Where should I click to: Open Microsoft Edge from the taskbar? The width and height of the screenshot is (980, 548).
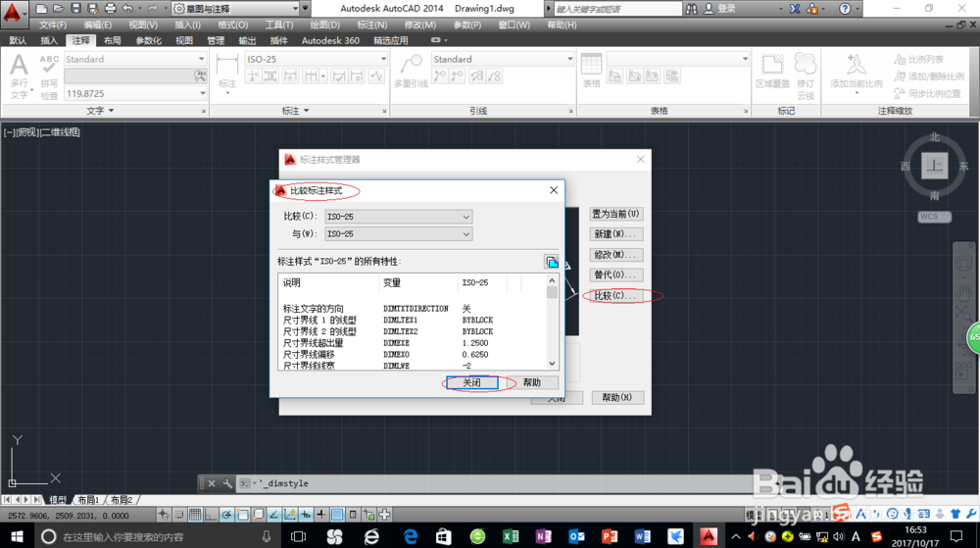click(x=411, y=536)
